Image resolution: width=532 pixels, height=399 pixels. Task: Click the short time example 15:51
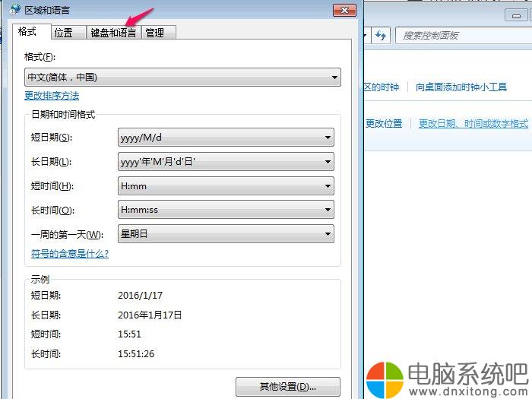tap(129, 334)
